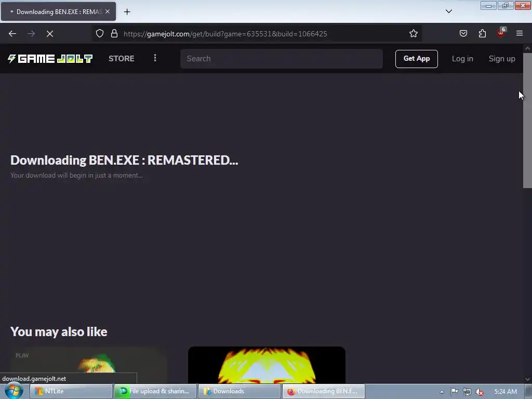Image resolution: width=532 pixels, height=399 pixels.
Task: Select the Downloading BEN.EXE browser tab
Action: click(58, 11)
